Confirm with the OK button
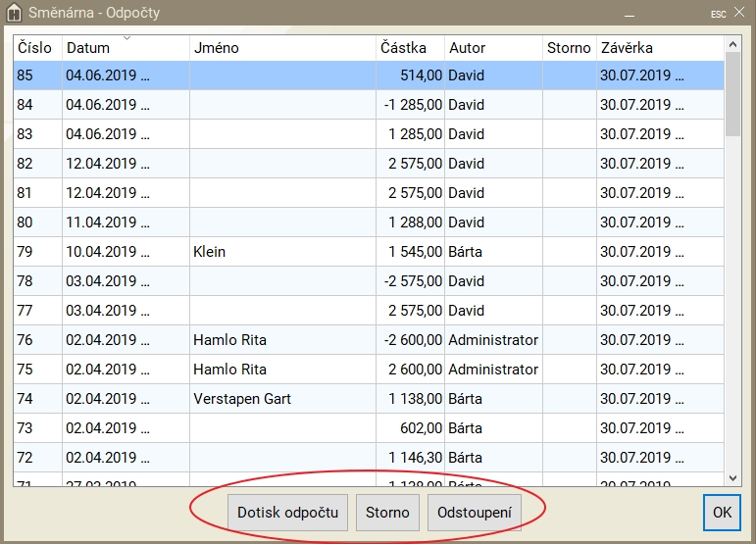756x544 pixels. [722, 513]
